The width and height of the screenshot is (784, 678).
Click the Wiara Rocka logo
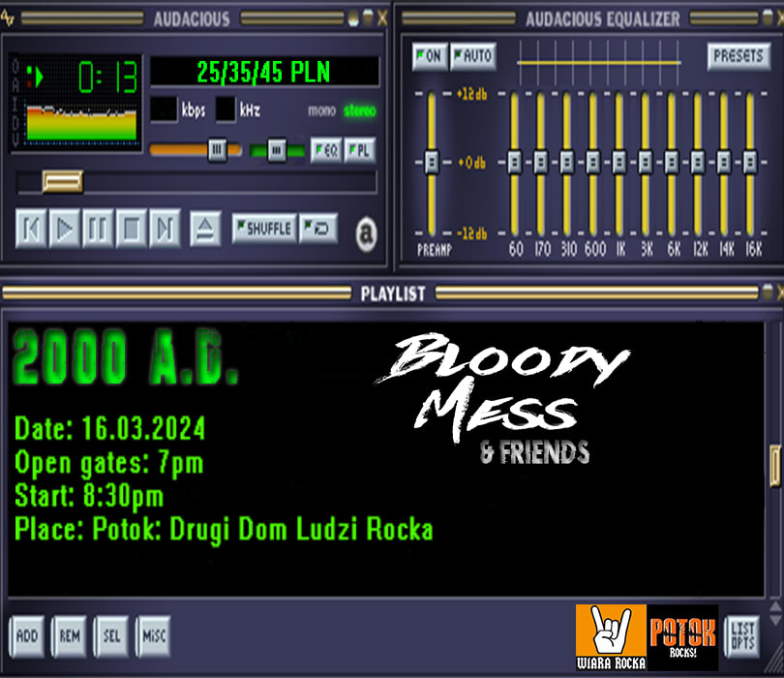click(611, 637)
